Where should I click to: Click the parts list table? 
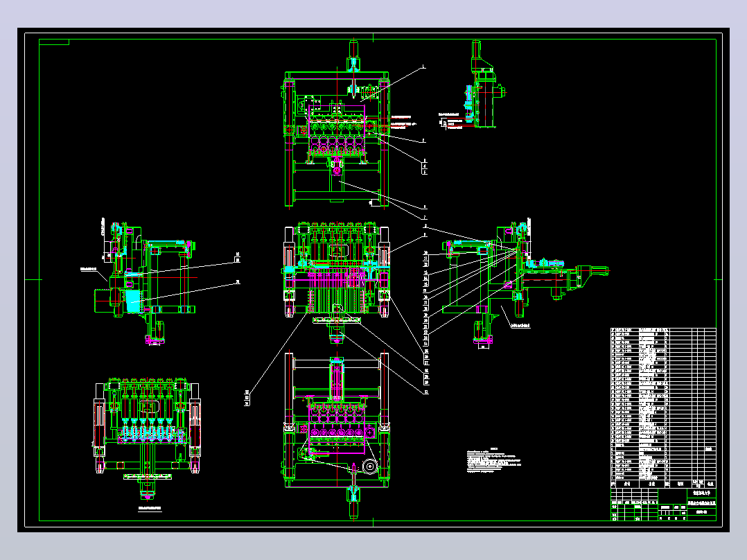click(x=663, y=408)
